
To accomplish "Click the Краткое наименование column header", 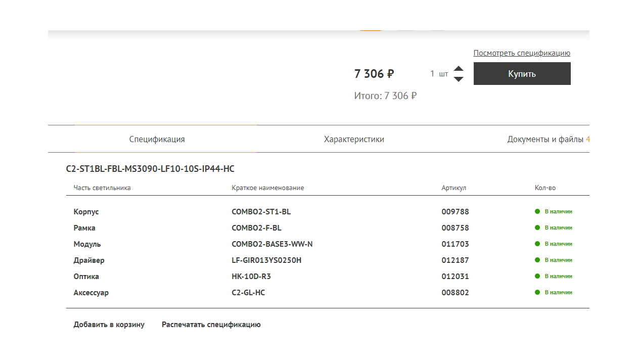I will [x=268, y=188].
